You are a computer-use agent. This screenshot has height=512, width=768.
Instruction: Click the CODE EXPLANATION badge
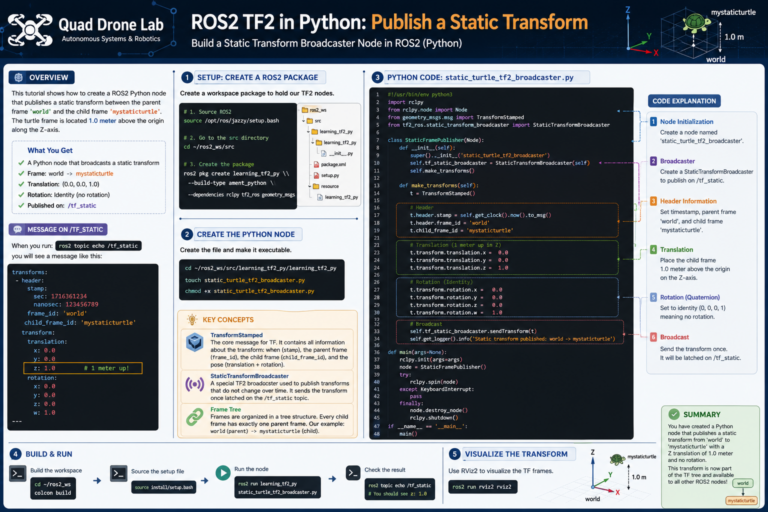(x=684, y=101)
